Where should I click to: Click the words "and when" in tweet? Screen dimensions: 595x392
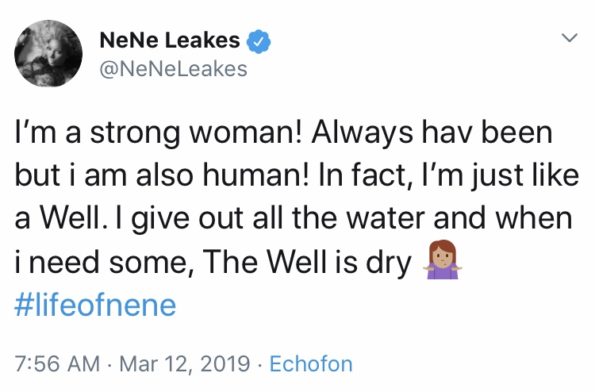coord(503,219)
